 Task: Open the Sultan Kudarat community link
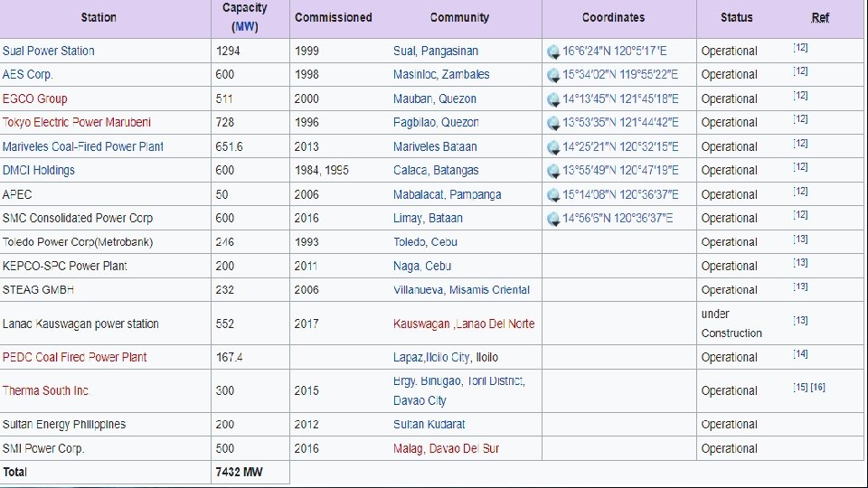point(429,425)
